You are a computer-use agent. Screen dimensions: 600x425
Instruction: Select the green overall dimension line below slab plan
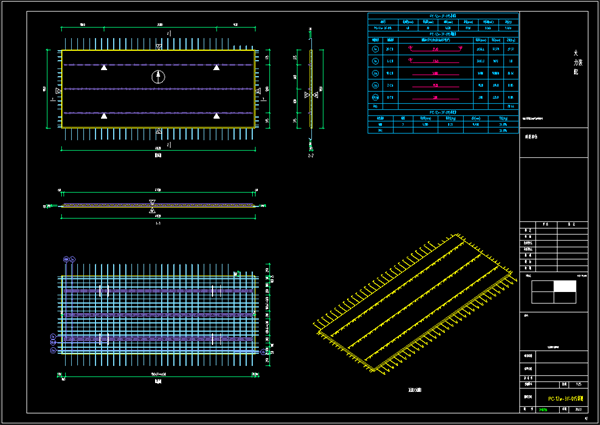[x=158, y=150]
